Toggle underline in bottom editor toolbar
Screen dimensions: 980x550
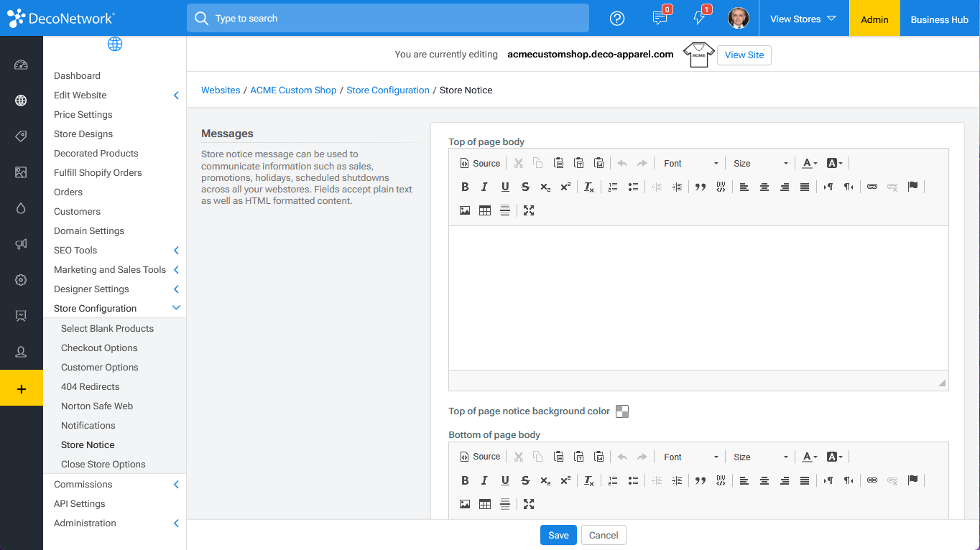505,480
